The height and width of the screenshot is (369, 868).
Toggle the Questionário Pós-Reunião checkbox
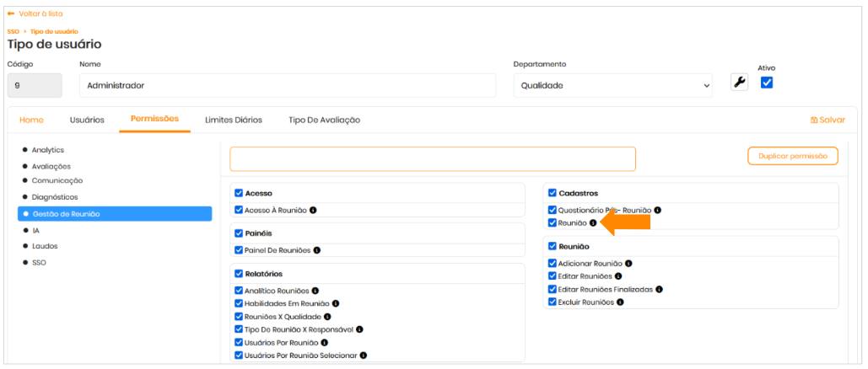click(x=553, y=210)
